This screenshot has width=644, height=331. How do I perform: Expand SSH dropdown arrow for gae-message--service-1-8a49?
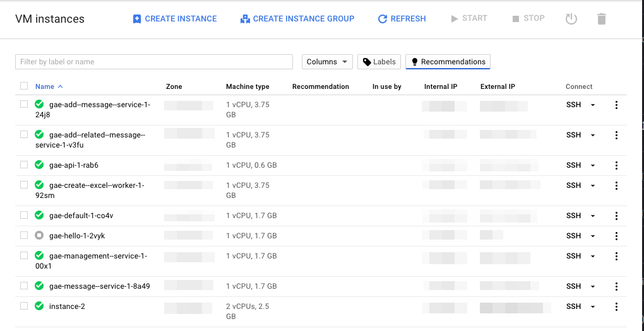click(593, 287)
